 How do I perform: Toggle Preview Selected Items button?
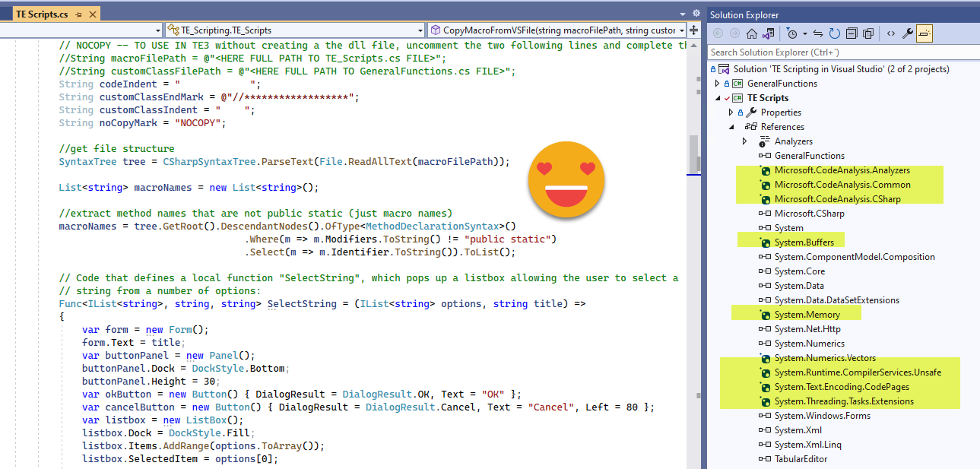tap(924, 33)
